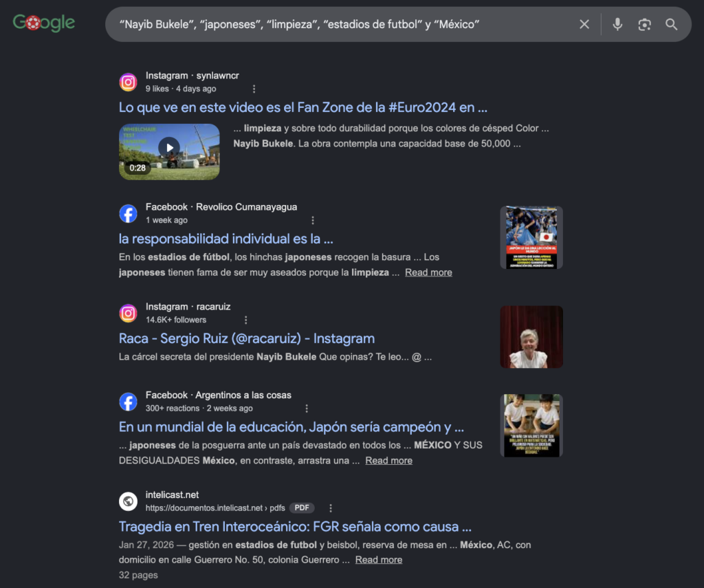This screenshot has height=588, width=704.
Task: Click 'Facebook · Revolico Cumanayagua' source label
Action: click(x=221, y=206)
